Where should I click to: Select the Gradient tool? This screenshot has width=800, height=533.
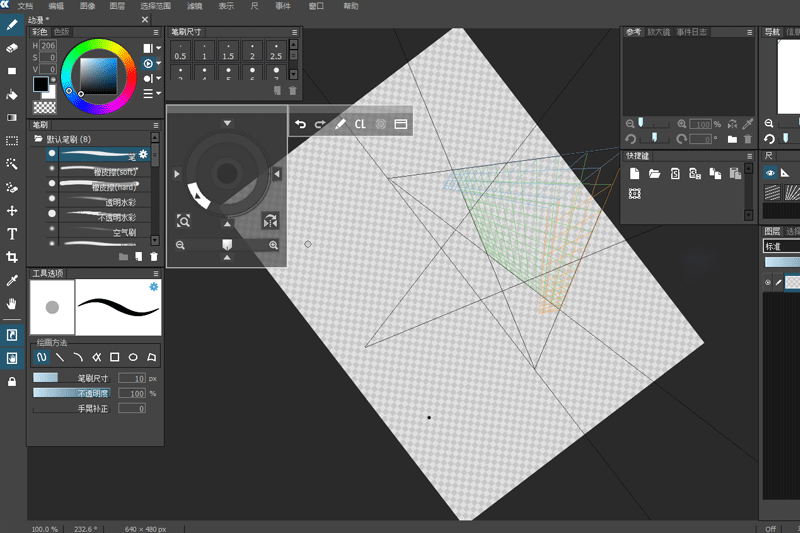click(12, 118)
